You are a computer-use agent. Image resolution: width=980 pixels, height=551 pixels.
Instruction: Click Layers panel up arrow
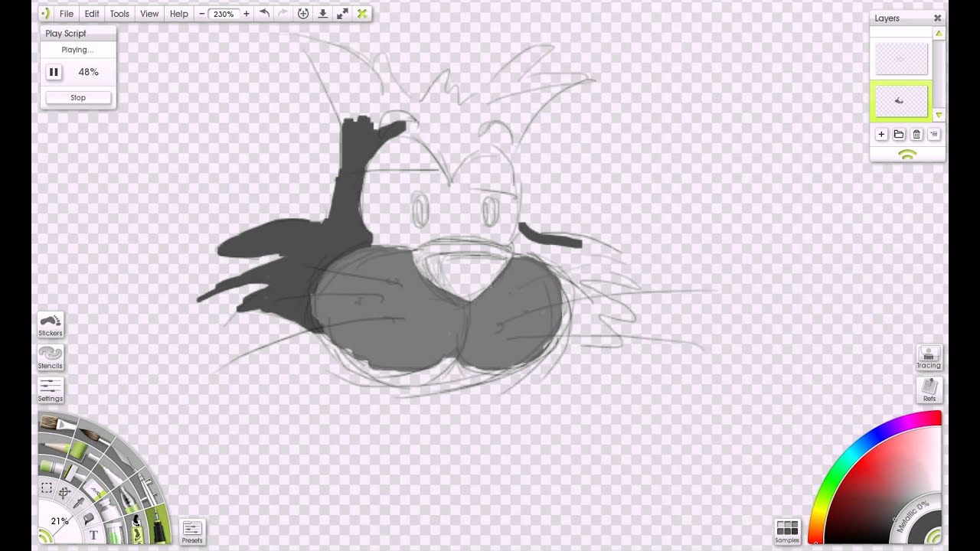click(x=939, y=34)
